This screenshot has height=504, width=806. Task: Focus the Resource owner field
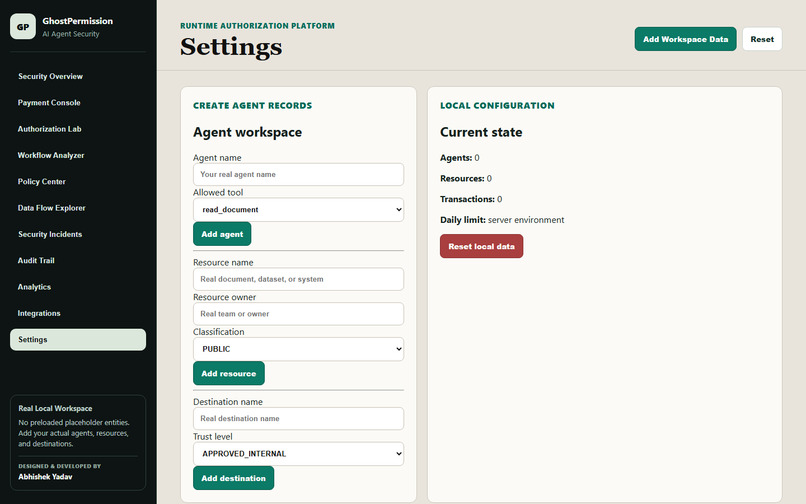(x=298, y=314)
